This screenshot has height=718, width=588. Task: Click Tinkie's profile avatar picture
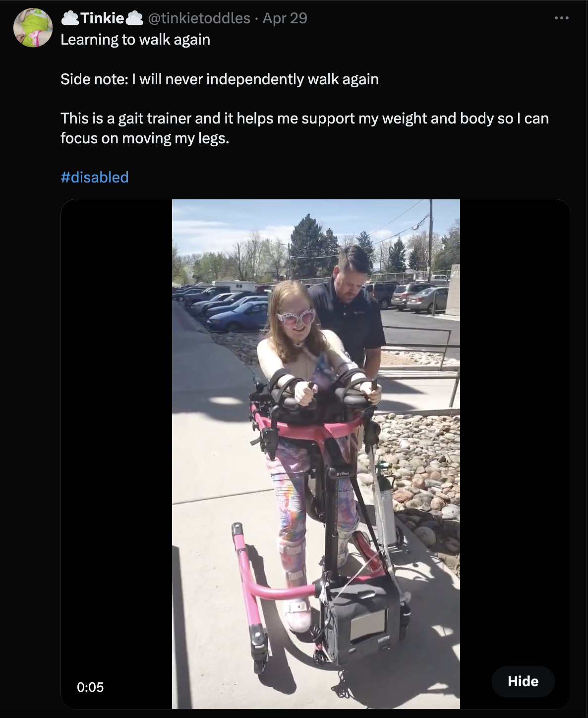point(33,28)
